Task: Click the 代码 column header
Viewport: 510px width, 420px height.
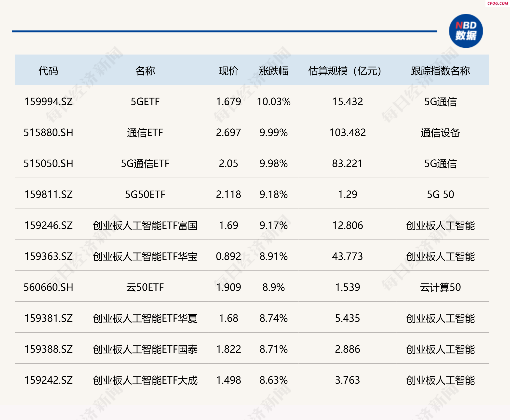Action: click(48, 71)
